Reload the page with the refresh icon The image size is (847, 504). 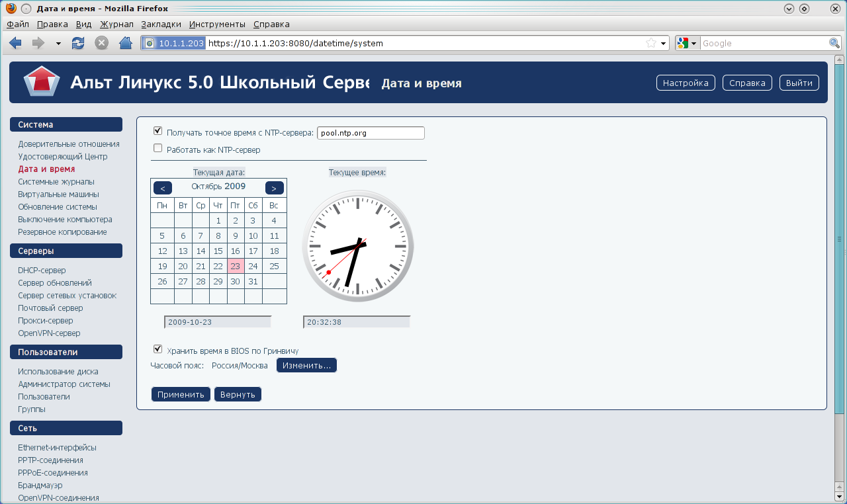78,43
